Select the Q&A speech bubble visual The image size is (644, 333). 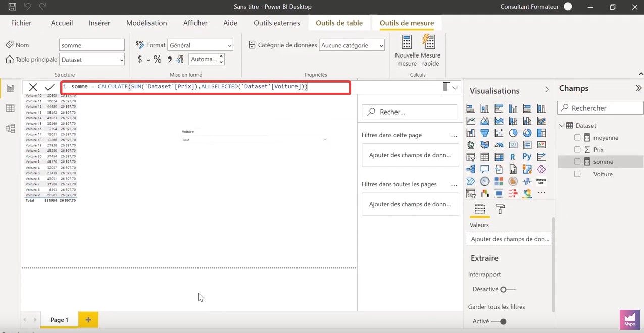coord(485,169)
